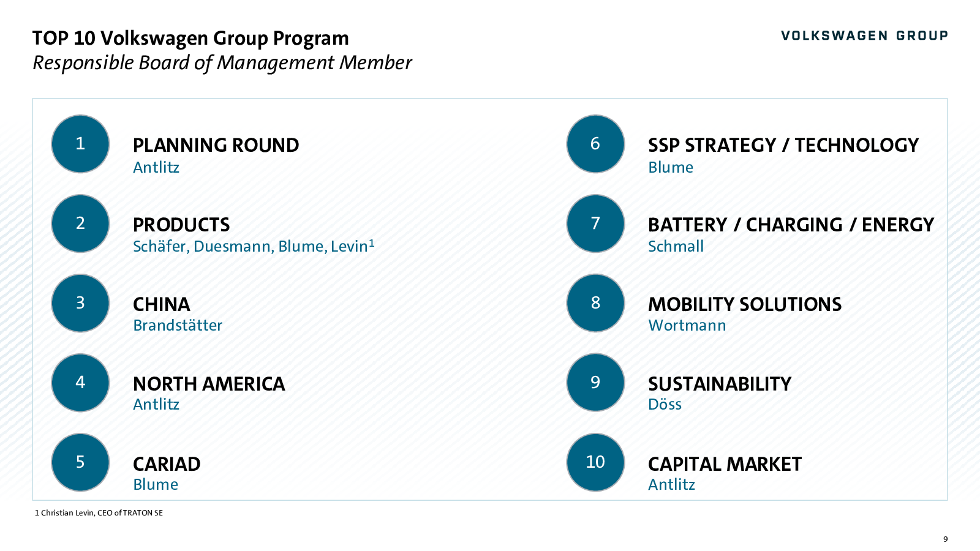This screenshot has height=551, width=980.
Task: Click the PRODUCTS heading
Action: (181, 225)
